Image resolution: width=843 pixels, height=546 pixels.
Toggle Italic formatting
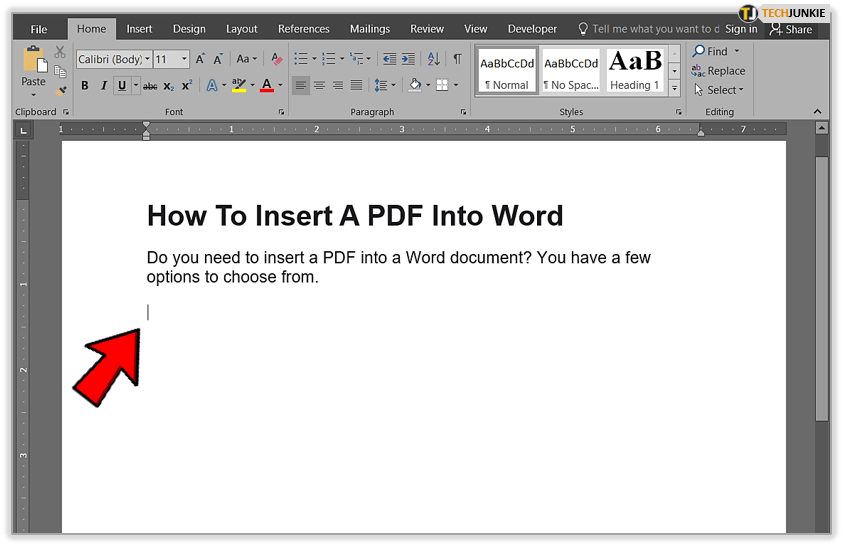(103, 87)
